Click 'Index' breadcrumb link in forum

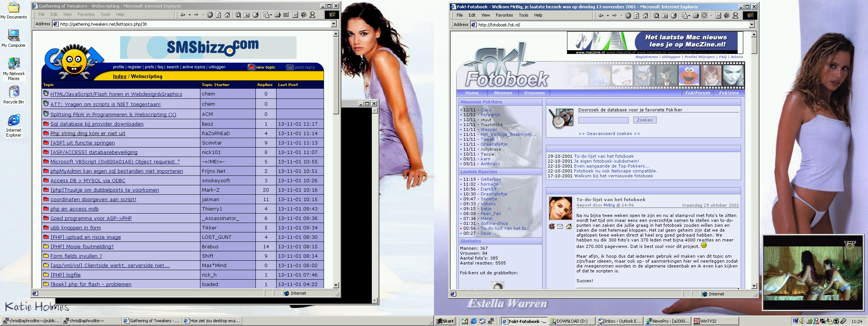tap(119, 76)
